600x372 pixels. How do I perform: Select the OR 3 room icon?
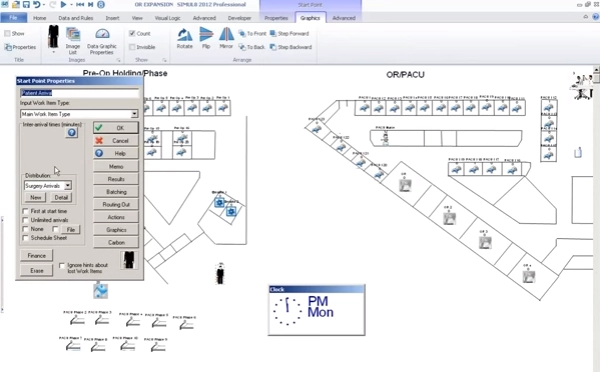tap(485, 242)
